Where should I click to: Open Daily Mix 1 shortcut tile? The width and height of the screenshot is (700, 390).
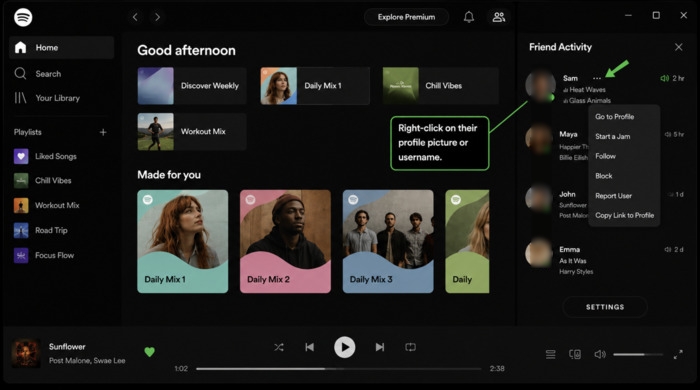tap(315, 86)
